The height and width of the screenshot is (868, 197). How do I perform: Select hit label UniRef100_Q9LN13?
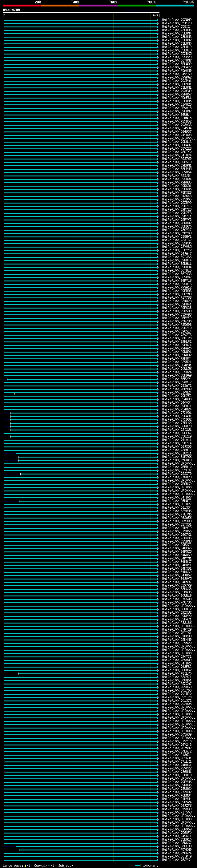(x=176, y=142)
